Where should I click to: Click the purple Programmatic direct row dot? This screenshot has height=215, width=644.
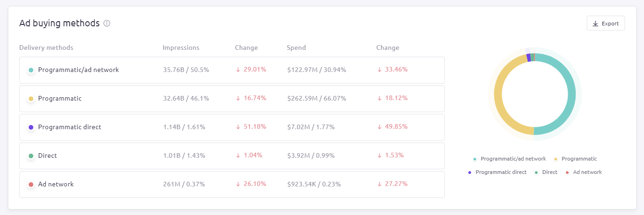pos(31,127)
